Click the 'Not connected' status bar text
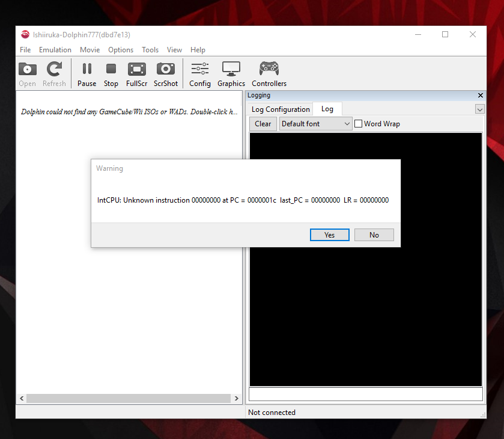The image size is (504, 439). tap(272, 413)
